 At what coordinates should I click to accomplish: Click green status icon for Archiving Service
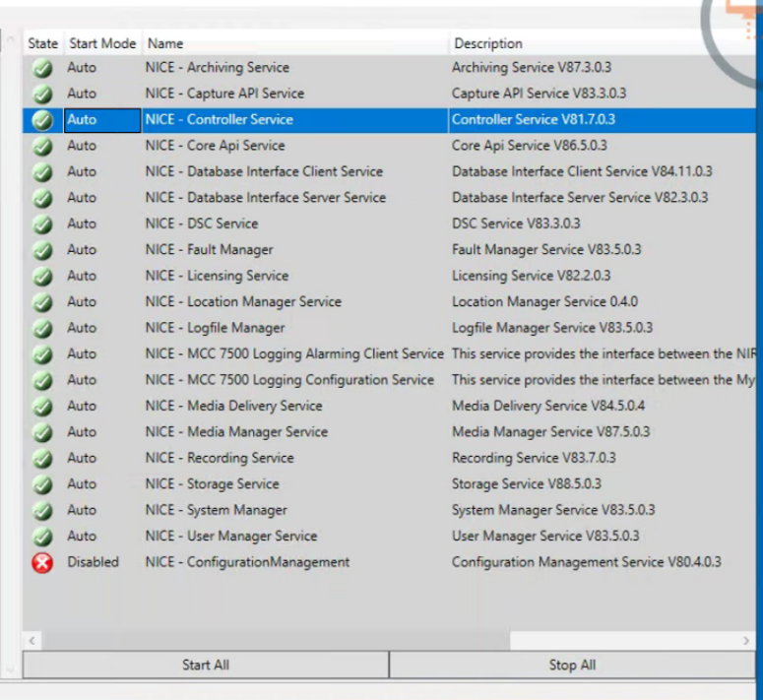click(x=42, y=68)
